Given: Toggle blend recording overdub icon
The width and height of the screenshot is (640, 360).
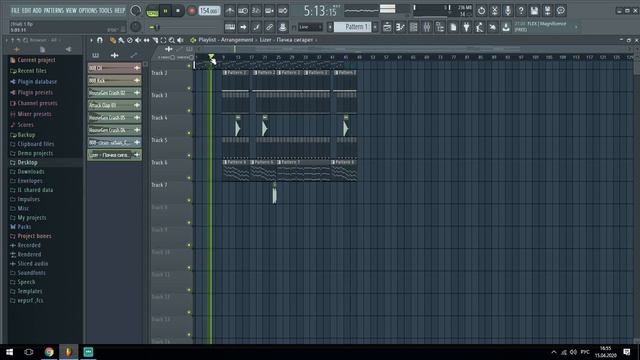Looking at the screenshot, I should 269,11.
